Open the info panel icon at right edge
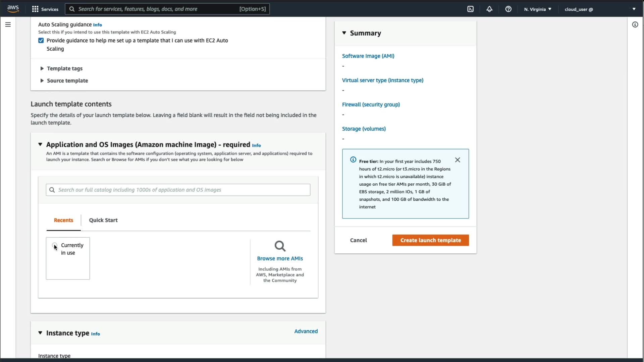 [x=635, y=24]
